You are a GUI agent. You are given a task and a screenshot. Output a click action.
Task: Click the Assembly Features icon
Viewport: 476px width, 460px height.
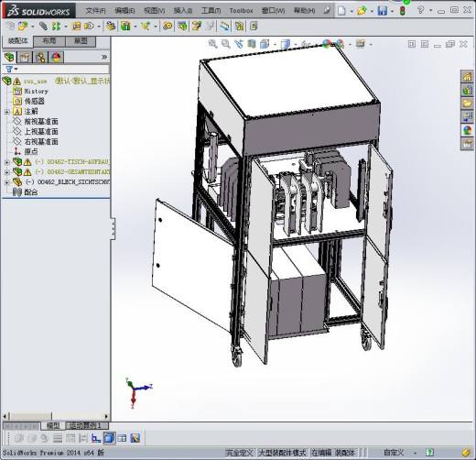click(x=125, y=27)
